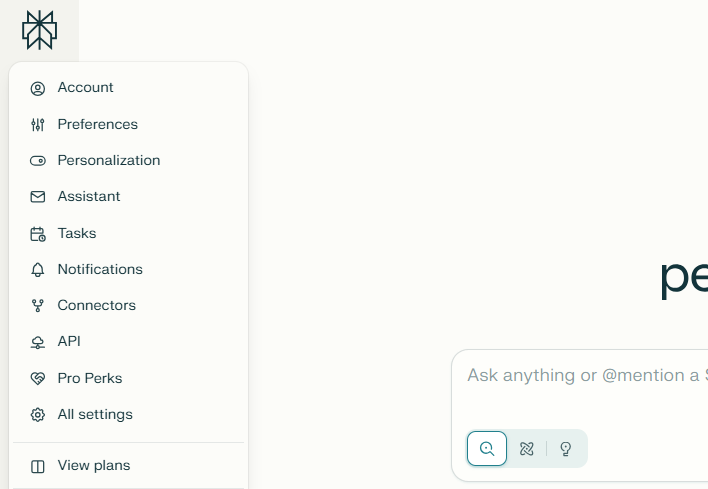This screenshot has height=489, width=708.
Task: Click the Assistant envelope icon
Action: (38, 197)
